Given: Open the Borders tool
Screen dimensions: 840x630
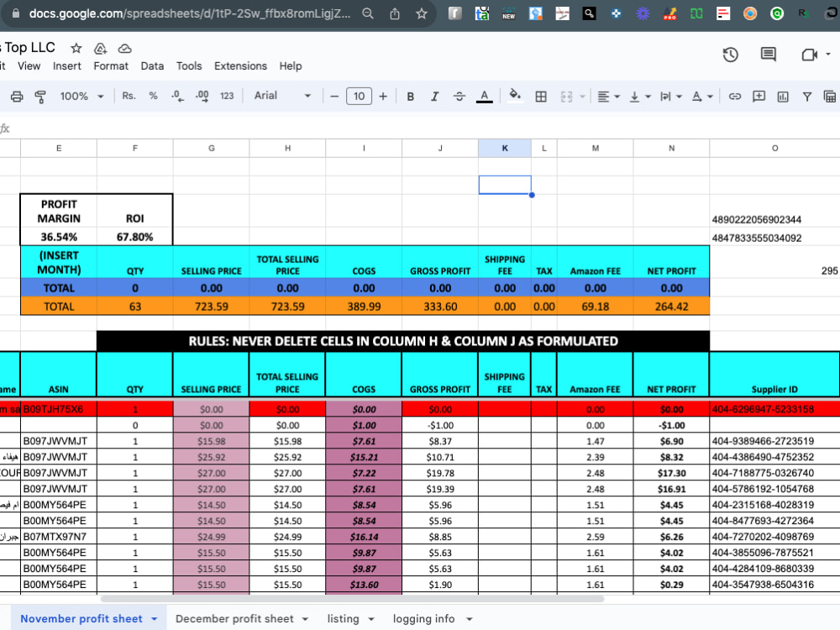Looking at the screenshot, I should pos(541,97).
